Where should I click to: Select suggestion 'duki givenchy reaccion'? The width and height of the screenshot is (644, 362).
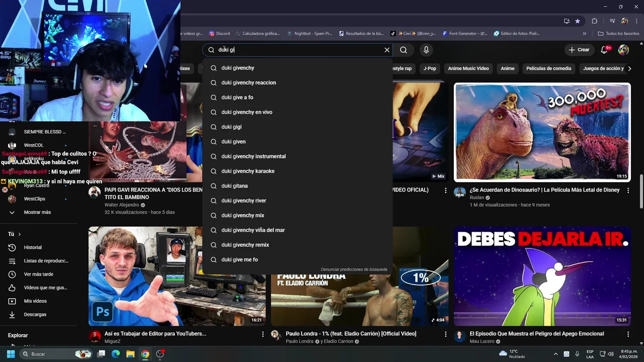297,82
